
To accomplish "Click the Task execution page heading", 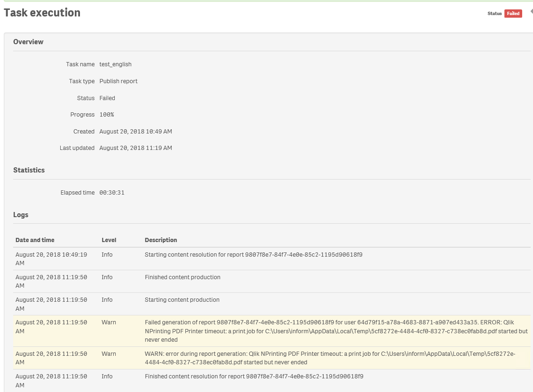I will 42,13.
